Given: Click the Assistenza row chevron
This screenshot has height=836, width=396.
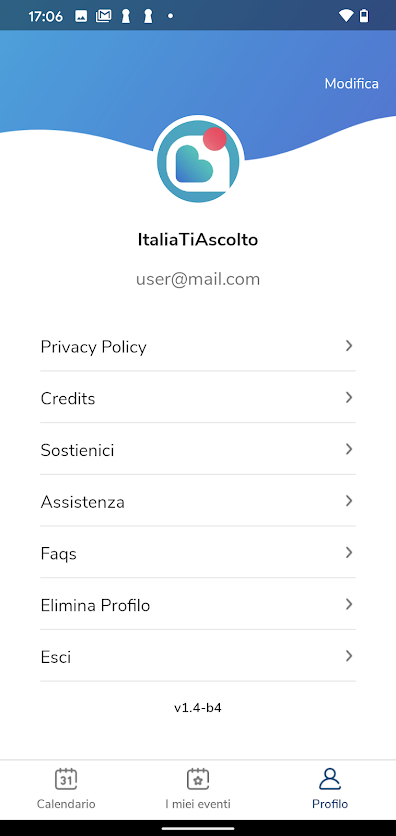Looking at the screenshot, I should click(349, 501).
